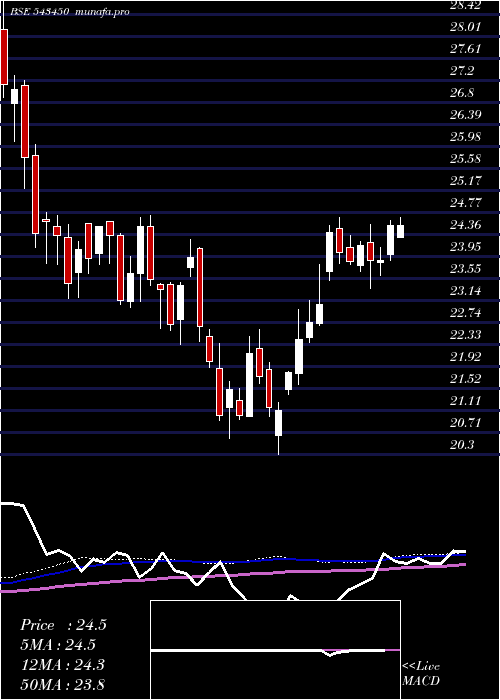
Task: Click the <<Live MACD label
Action: click(421, 674)
